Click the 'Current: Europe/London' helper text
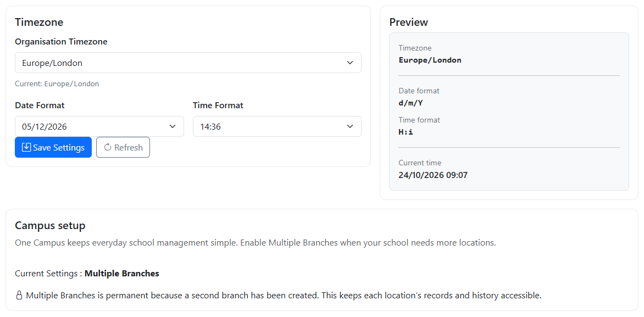This screenshot has width=644, height=317. (57, 84)
